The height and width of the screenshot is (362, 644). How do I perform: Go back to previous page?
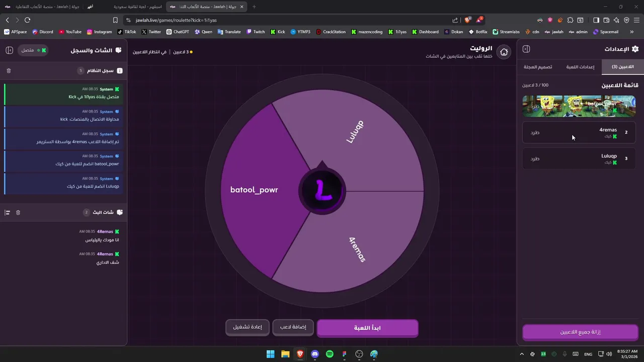point(8,20)
